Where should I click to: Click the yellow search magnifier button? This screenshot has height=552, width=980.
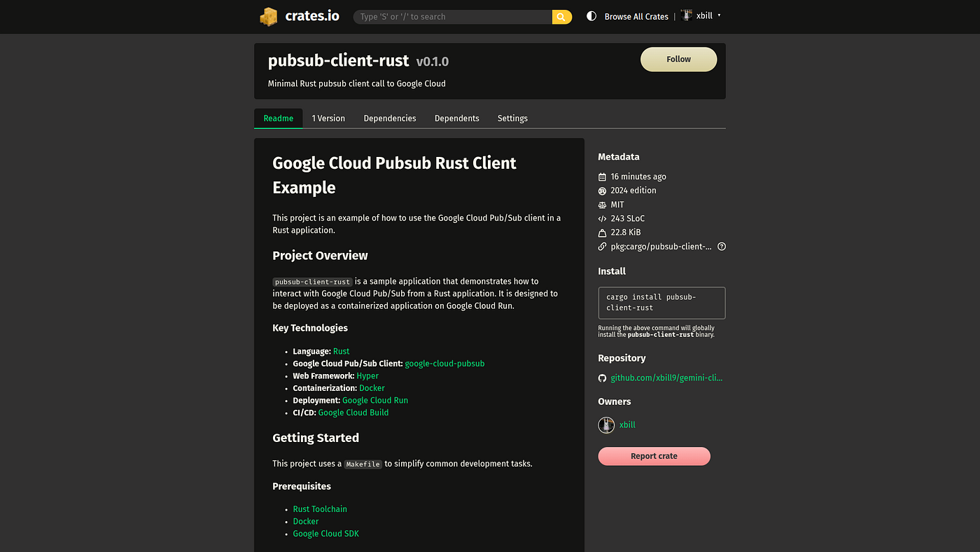561,17
